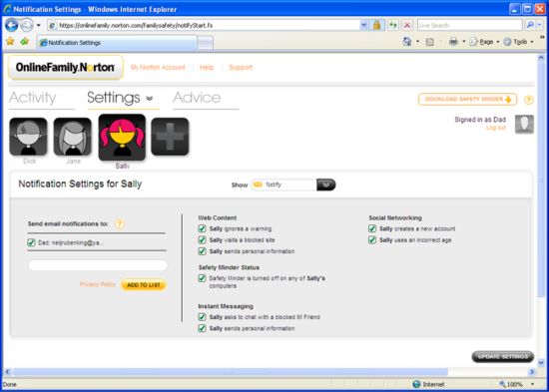Click the Update Settings button
The image size is (549, 392).
(502, 357)
